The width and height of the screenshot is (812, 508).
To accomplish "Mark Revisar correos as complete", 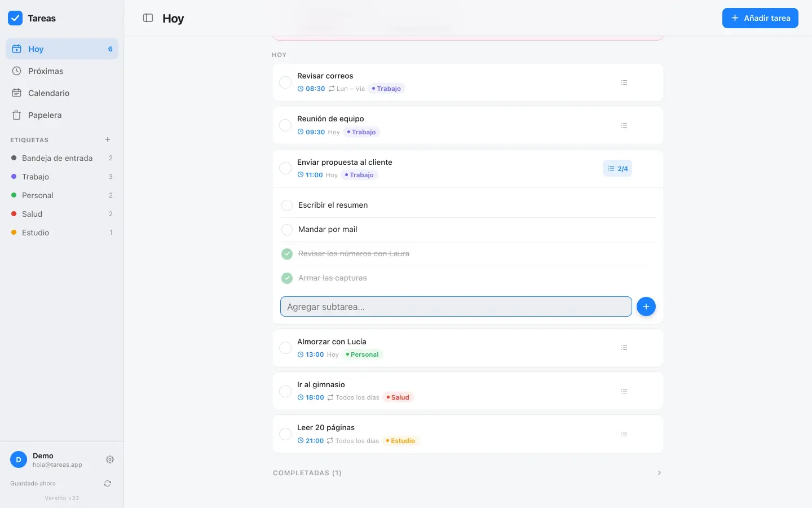I will [x=285, y=82].
